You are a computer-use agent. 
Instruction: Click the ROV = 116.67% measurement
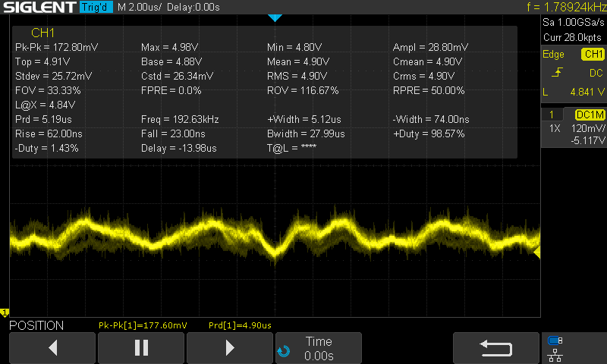click(303, 90)
